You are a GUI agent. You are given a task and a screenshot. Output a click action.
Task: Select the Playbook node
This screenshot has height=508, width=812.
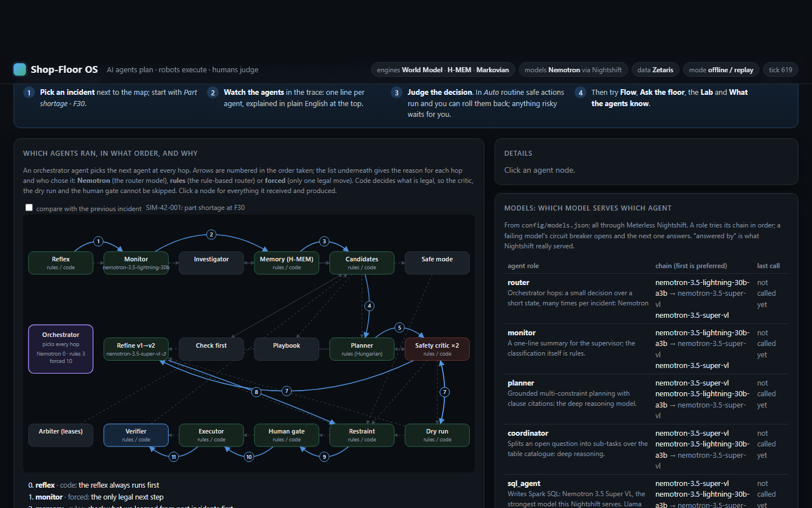(286, 349)
